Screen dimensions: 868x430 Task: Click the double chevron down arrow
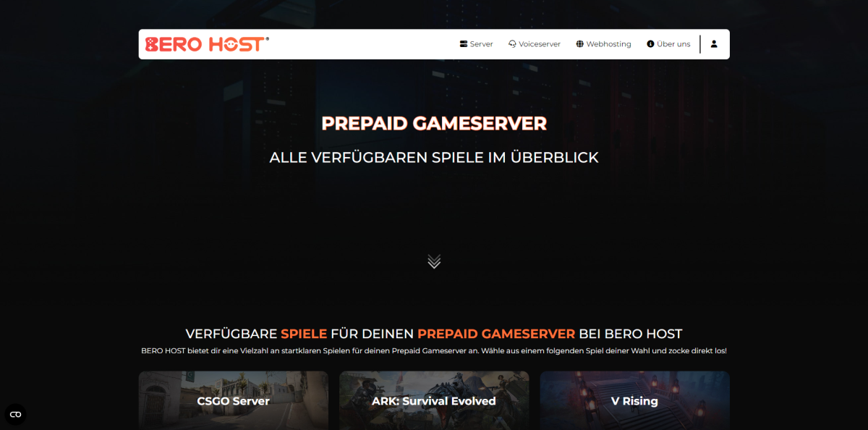[434, 261]
